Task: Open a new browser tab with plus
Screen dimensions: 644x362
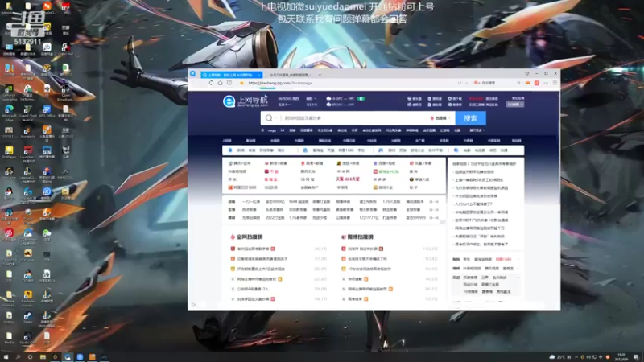Action: (320, 75)
